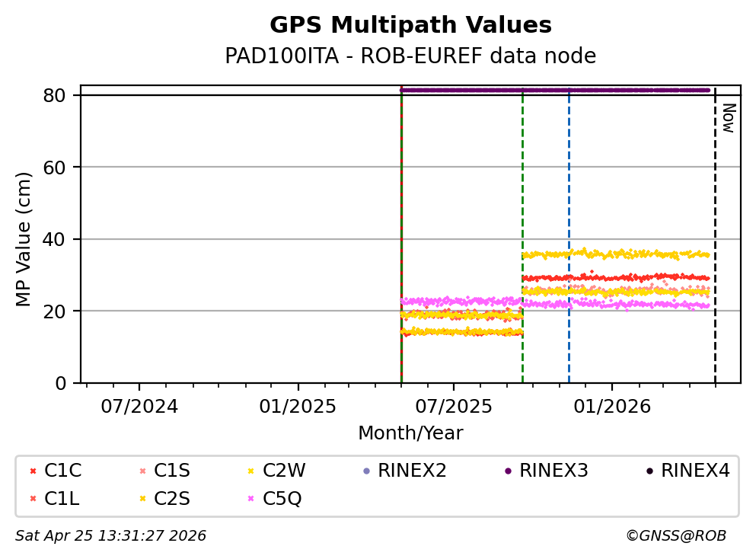Click the C1C red legend marker
This screenshot has height=559, width=756.
pyautogui.click(x=32, y=471)
